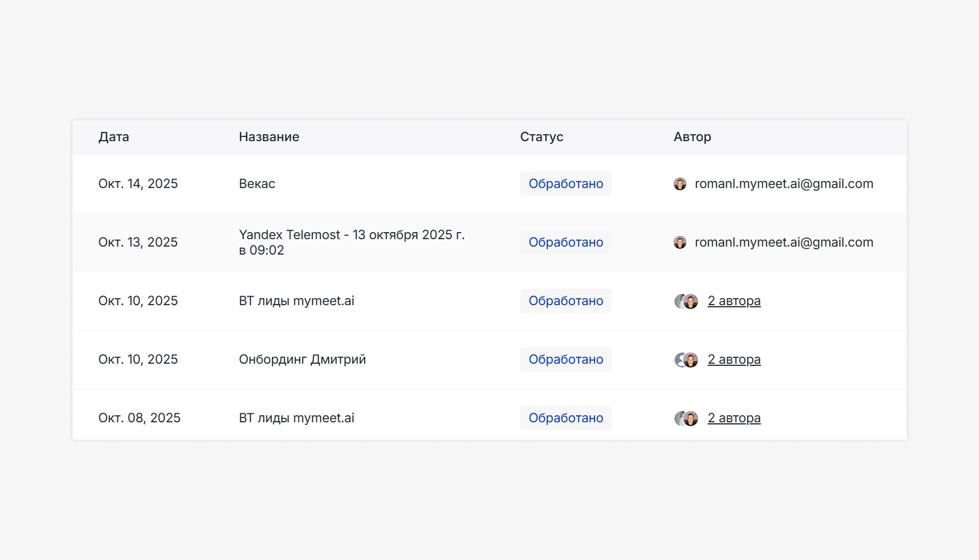Sort by the Дата column header
This screenshot has width=979, height=560.
click(x=114, y=137)
